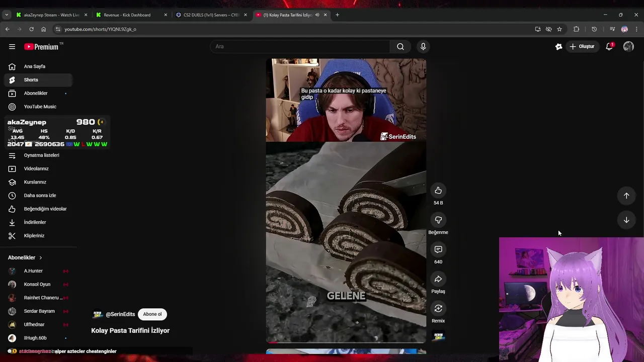The height and width of the screenshot is (362, 644).
Task: Open Abonelikler in the sidebar
Action: click(x=38, y=94)
